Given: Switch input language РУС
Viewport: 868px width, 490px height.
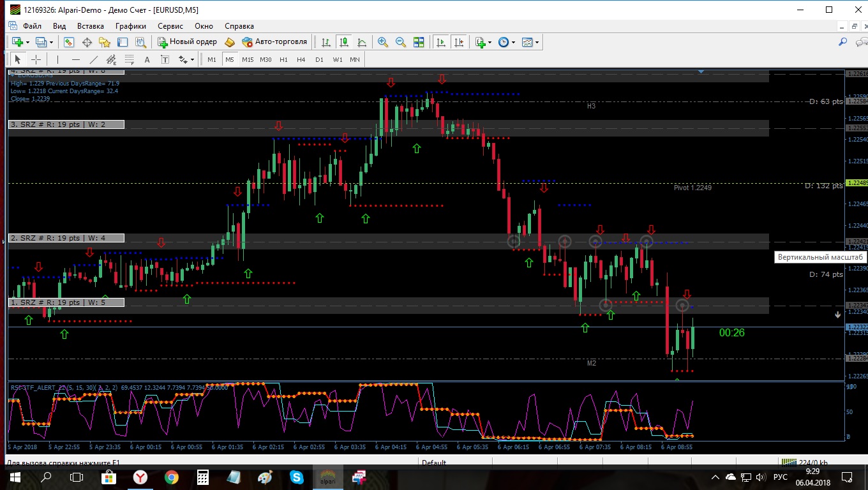Looking at the screenshot, I should click(781, 477).
